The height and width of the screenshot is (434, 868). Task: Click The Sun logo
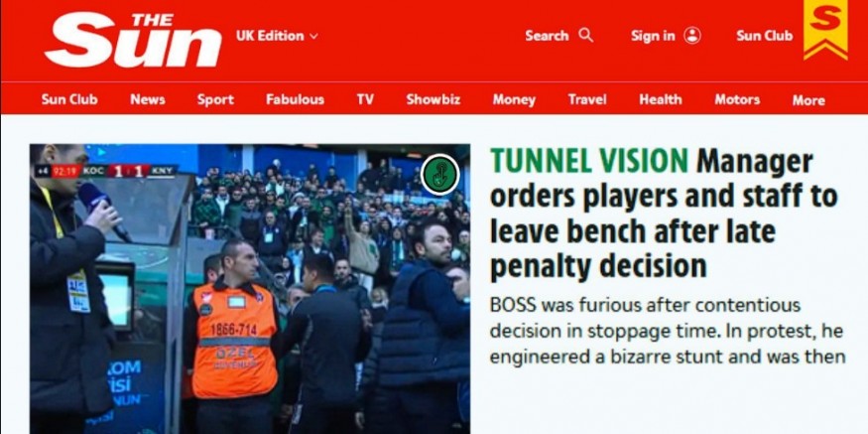[133, 40]
